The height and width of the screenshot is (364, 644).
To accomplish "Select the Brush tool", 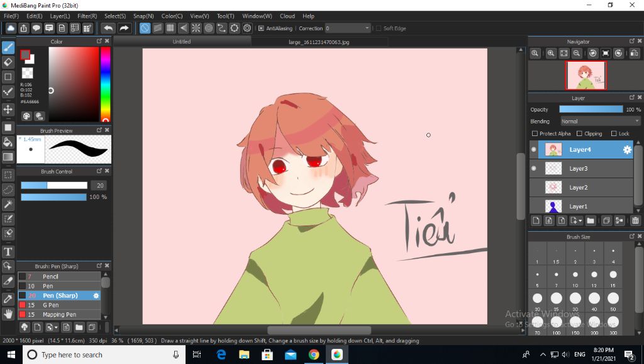I will click(8, 47).
